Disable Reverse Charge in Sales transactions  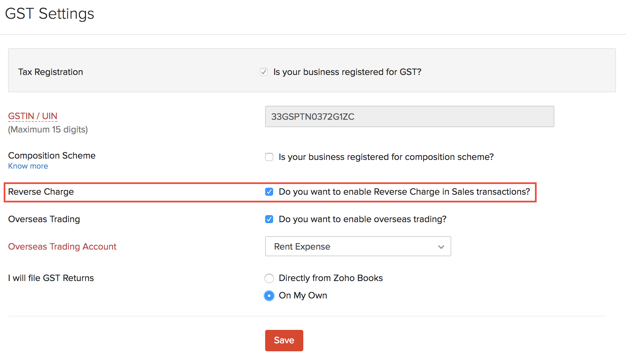click(x=269, y=192)
